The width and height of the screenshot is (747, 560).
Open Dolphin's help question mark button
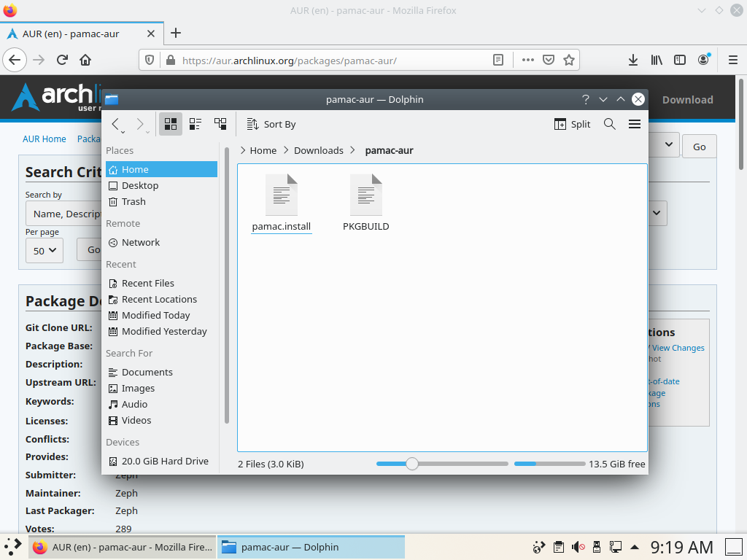[586, 99]
